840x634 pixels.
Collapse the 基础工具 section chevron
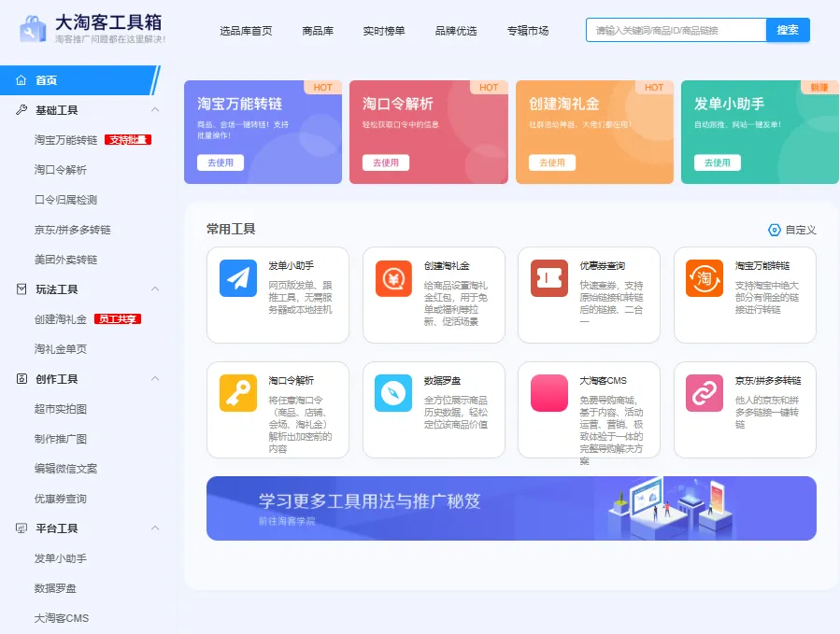point(155,110)
